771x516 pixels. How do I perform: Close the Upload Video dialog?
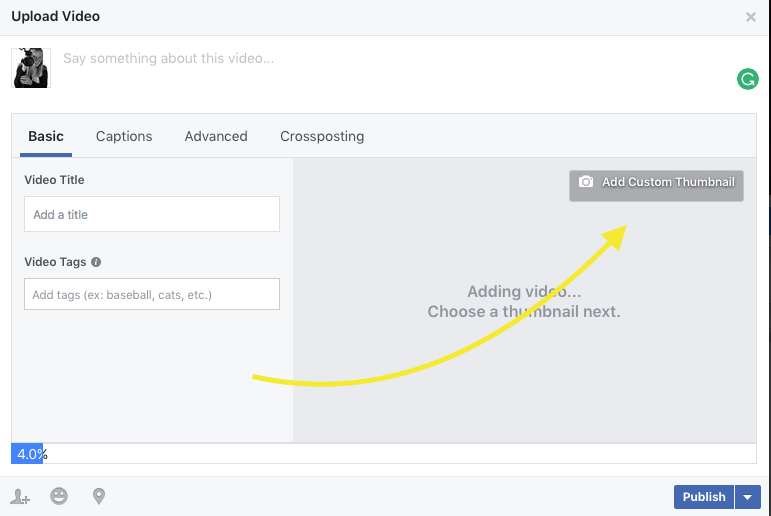click(x=750, y=17)
